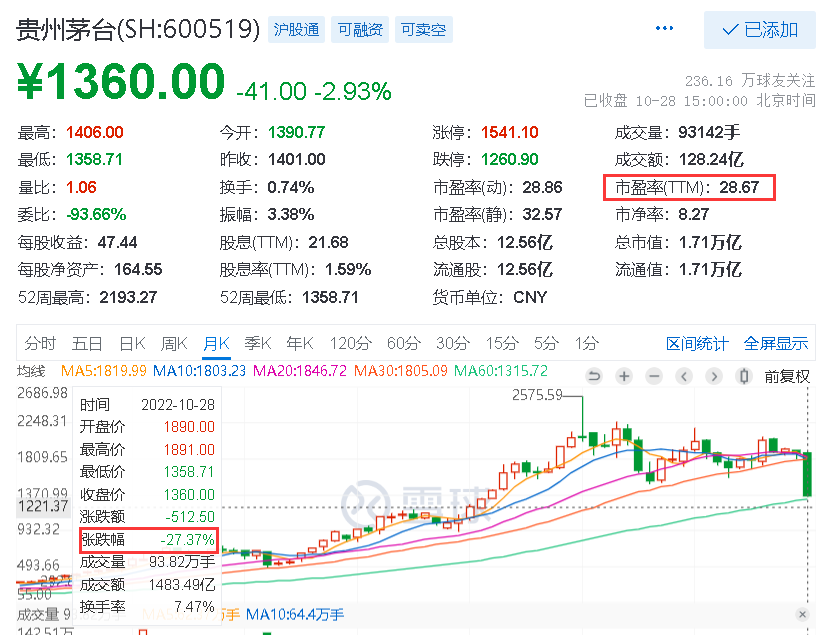Click 全屏显示 to view fullscreen
The width and height of the screenshot is (826, 635).
pos(775,344)
